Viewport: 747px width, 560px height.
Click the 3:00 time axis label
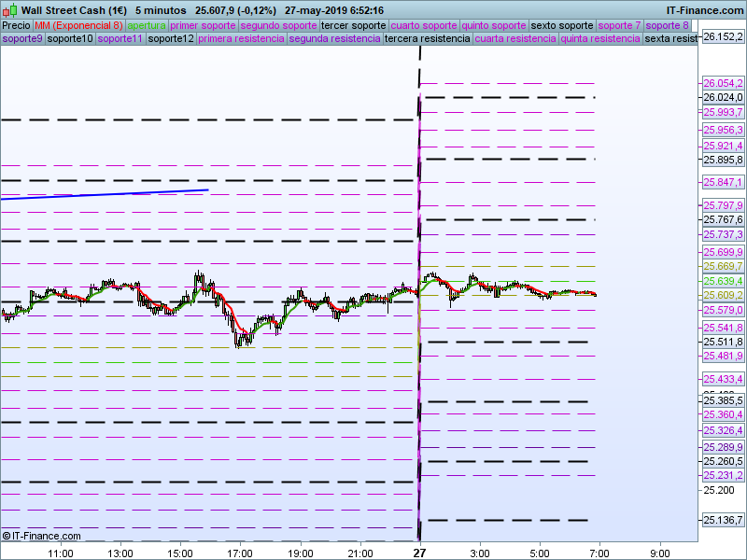click(480, 553)
